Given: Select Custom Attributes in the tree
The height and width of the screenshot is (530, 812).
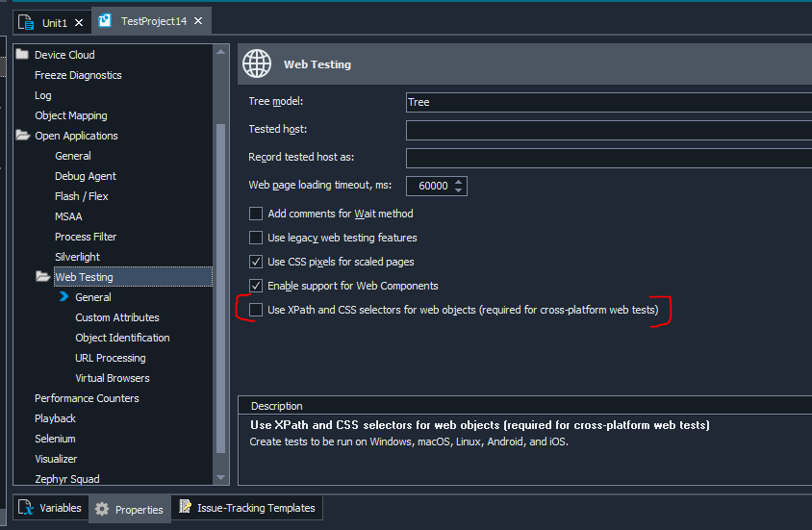Looking at the screenshot, I should pos(117,317).
